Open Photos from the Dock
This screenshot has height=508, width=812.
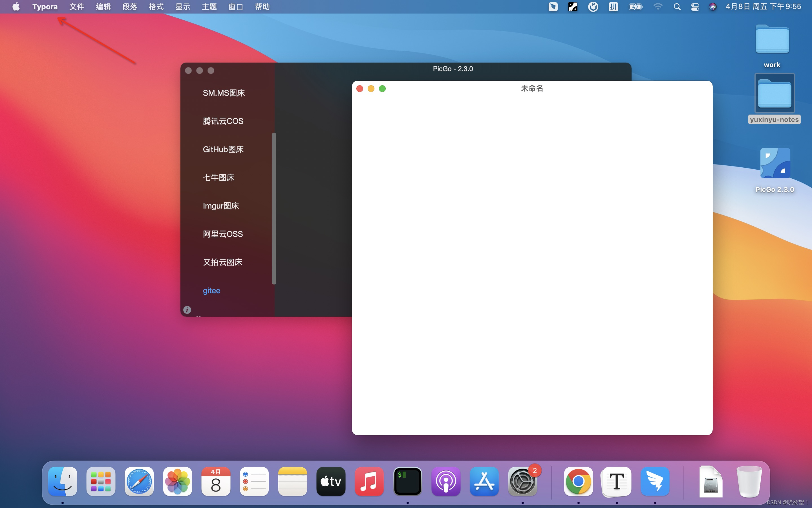(178, 481)
